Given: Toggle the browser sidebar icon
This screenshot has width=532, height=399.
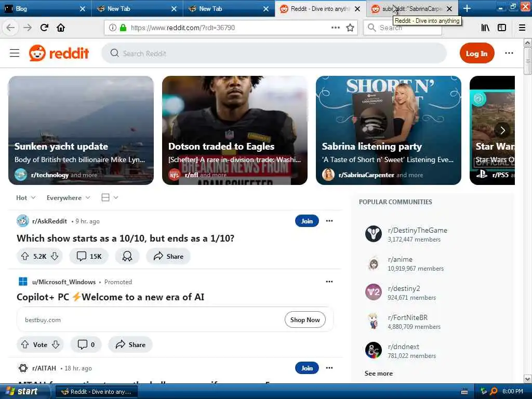Looking at the screenshot, I should (502, 28).
